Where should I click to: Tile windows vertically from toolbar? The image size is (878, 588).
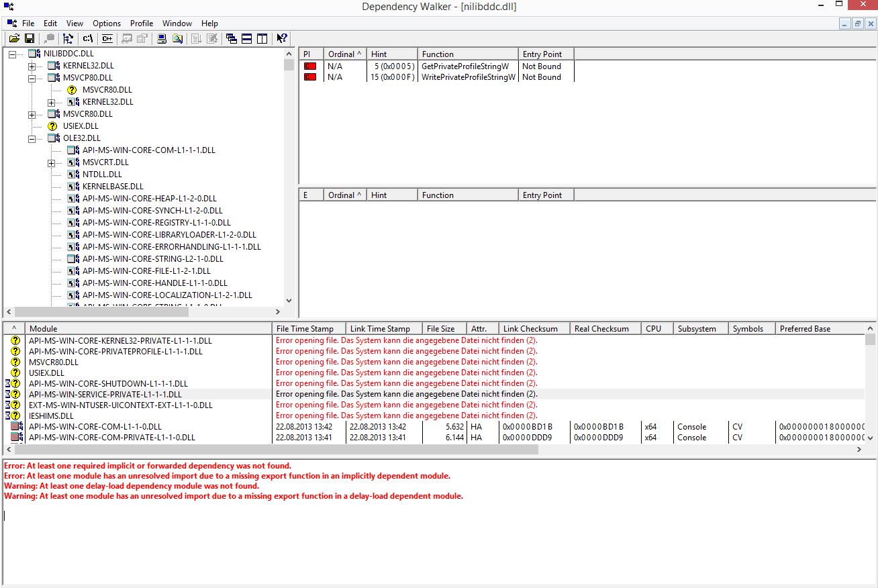tap(262, 39)
